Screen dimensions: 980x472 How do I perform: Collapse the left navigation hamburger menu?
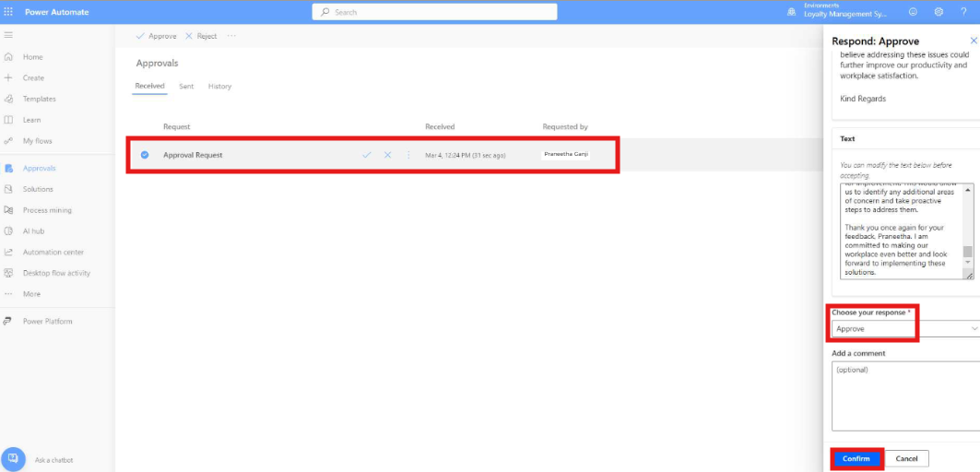pyautogui.click(x=8, y=35)
